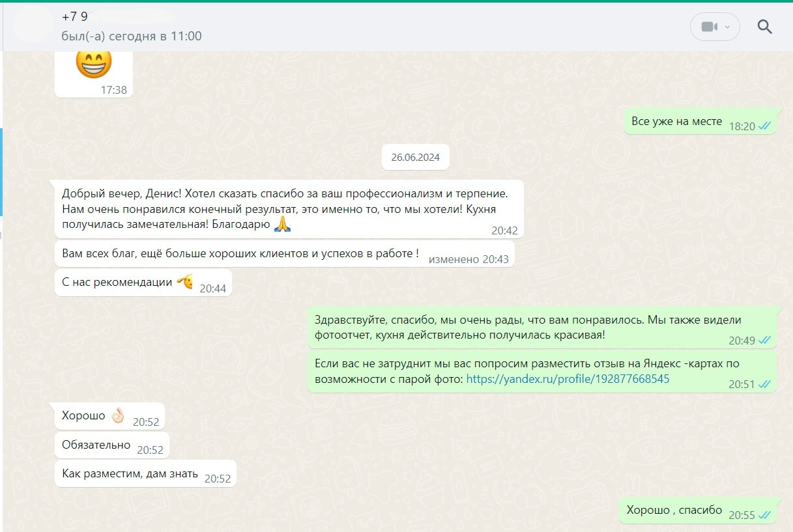Select the grinning emoji message sent at 17:38
Viewport: 793px width, 532px height.
[x=94, y=74]
